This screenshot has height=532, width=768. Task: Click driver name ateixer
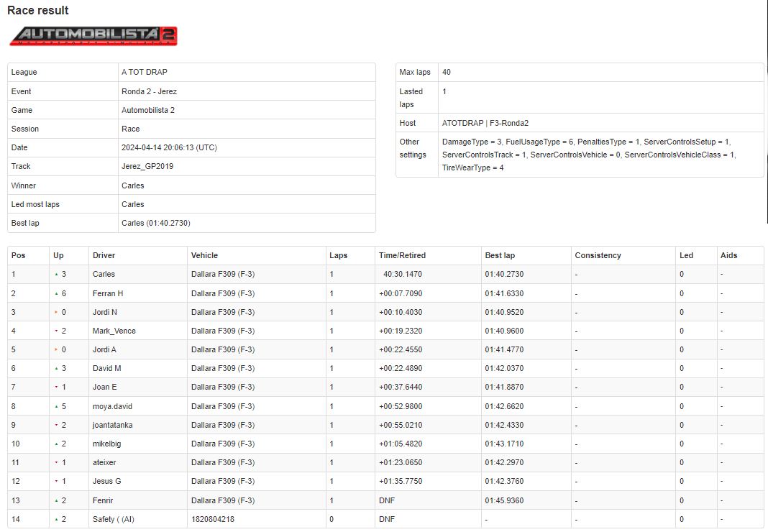(x=104, y=462)
